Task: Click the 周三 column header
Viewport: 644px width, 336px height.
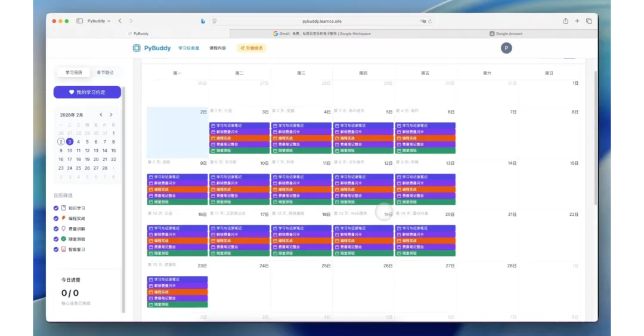Action: click(x=302, y=73)
